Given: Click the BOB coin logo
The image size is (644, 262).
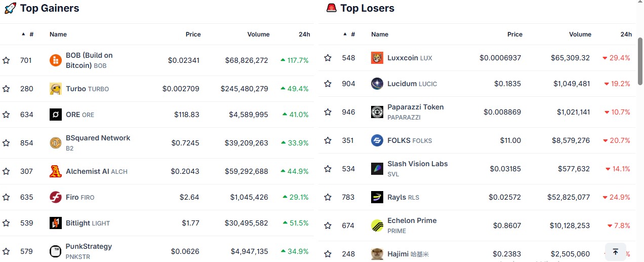Looking at the screenshot, I should coord(56,60).
